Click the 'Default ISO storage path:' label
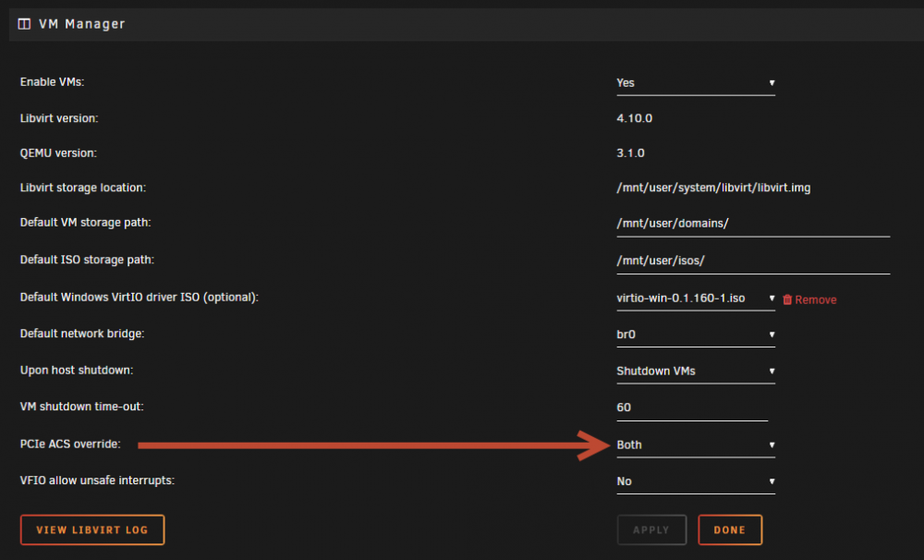 tap(87, 260)
